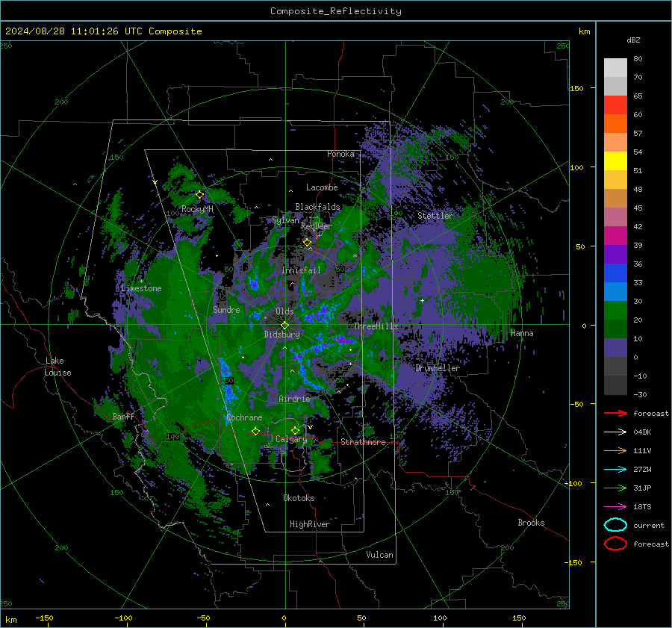Click the HighRiver city label
The width and height of the screenshot is (672, 628).
tap(310, 524)
